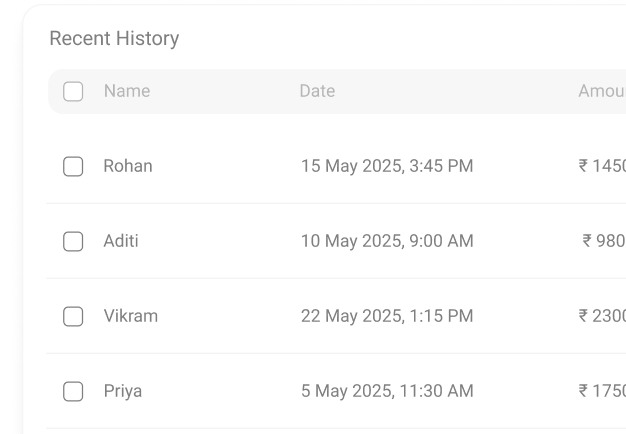Select the 5 May 2025, 11:30 AM date
Viewport: 626px width, 434px height.
387,391
